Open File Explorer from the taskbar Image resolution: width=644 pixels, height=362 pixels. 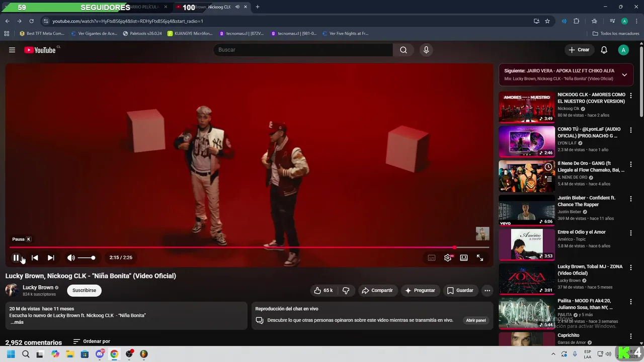[x=70, y=354]
